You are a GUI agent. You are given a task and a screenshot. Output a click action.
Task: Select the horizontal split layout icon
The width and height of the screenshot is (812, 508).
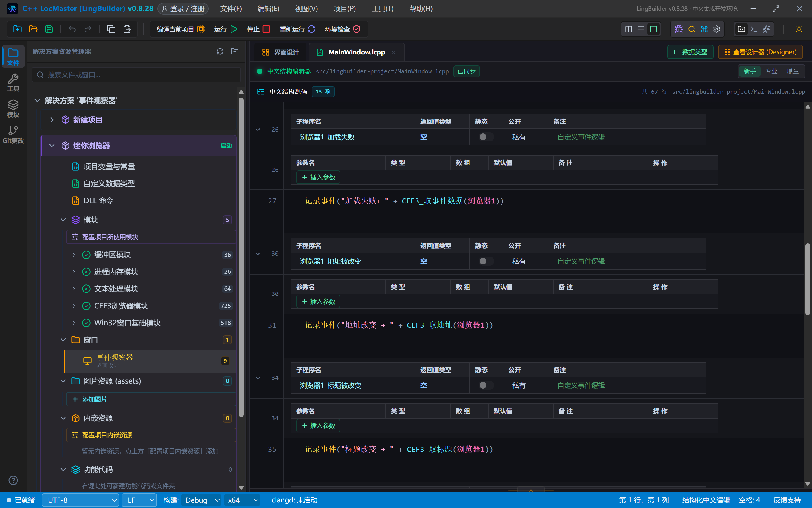pyautogui.click(x=641, y=29)
